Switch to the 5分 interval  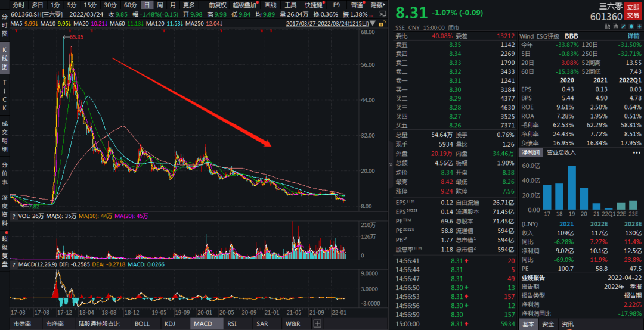click(72, 5)
